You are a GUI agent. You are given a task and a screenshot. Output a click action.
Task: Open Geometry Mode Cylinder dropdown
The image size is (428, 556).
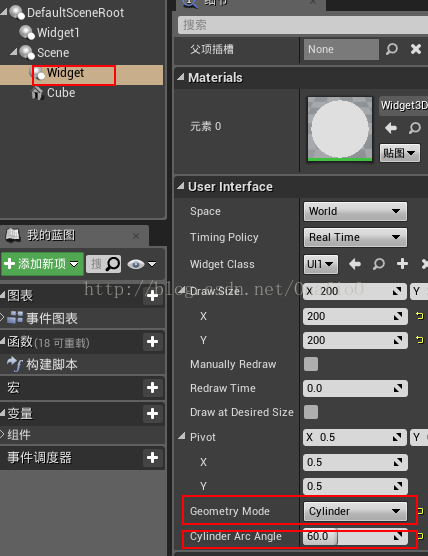coord(355,511)
